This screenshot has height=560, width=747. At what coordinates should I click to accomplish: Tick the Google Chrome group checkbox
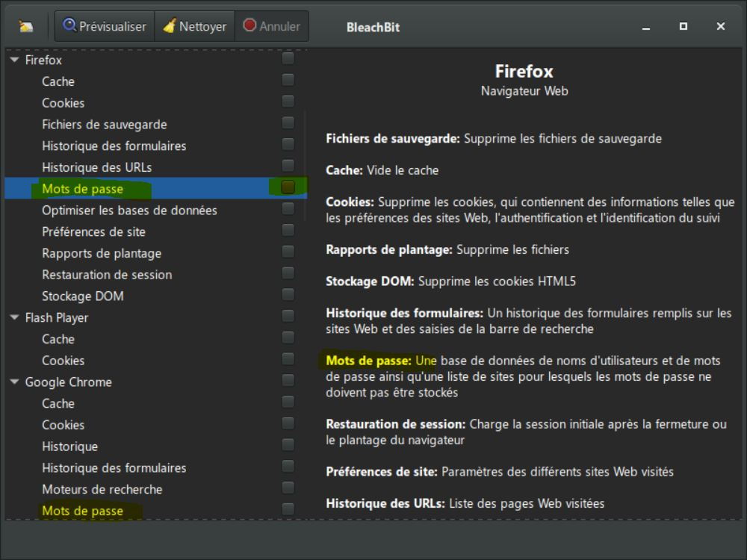[x=288, y=380]
